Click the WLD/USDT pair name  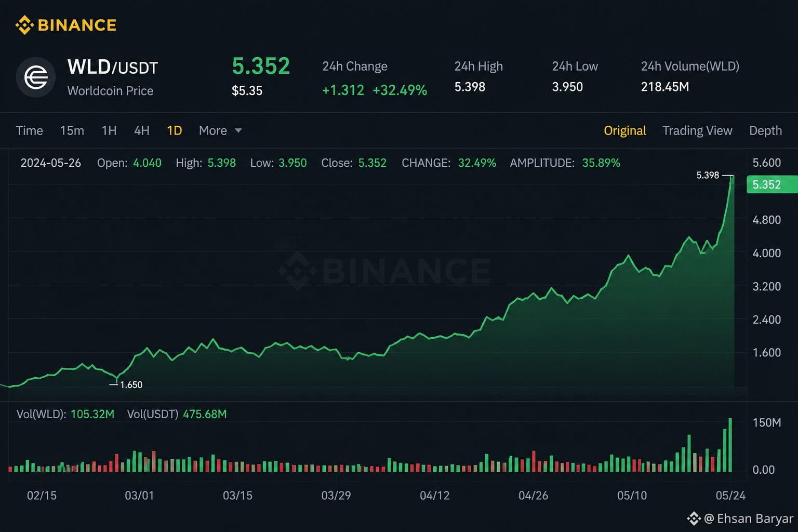[x=113, y=67]
